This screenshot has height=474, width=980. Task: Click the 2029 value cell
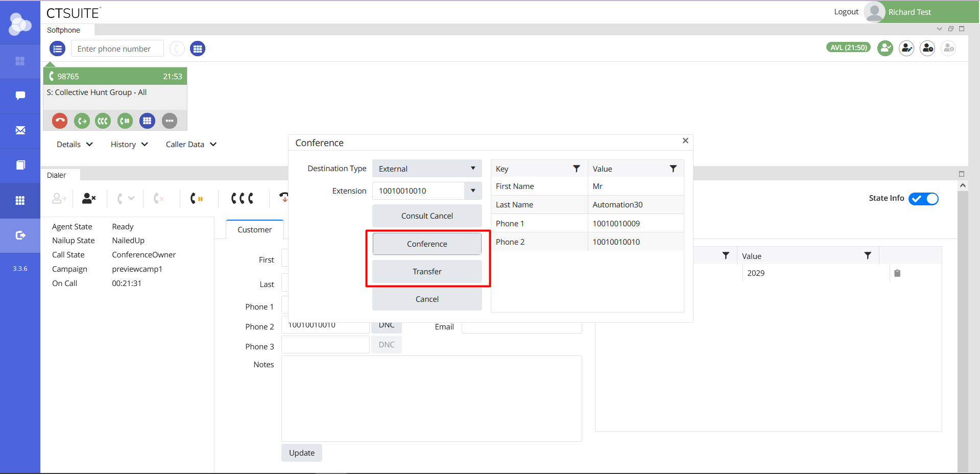[816, 273]
